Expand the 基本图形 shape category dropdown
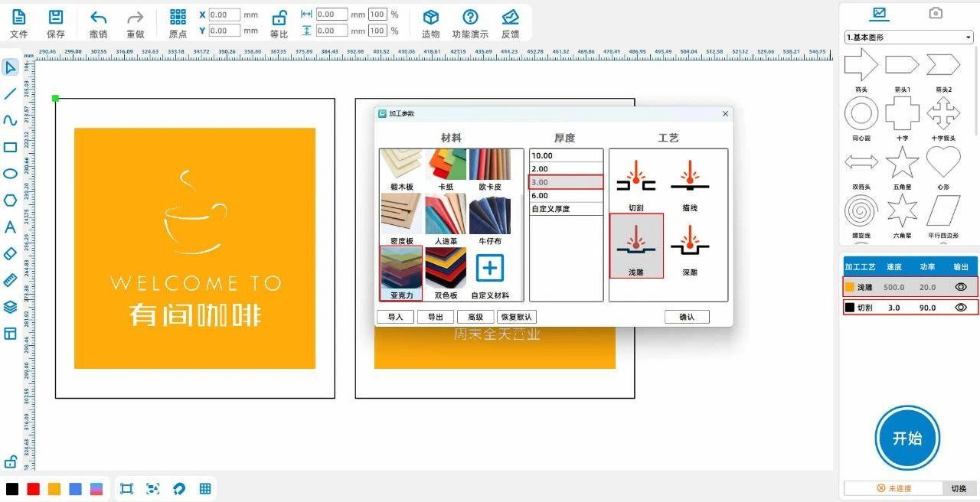The height and width of the screenshot is (502, 980). (908, 37)
